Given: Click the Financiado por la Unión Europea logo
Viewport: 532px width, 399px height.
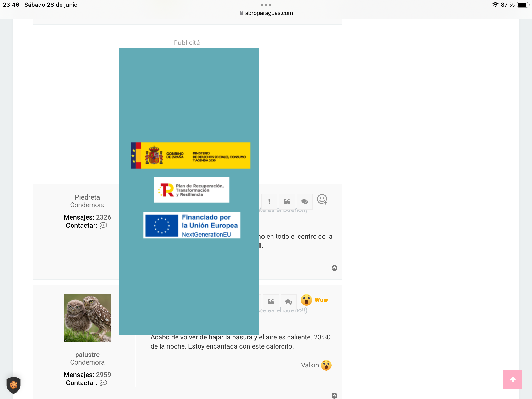Looking at the screenshot, I should pos(192,225).
